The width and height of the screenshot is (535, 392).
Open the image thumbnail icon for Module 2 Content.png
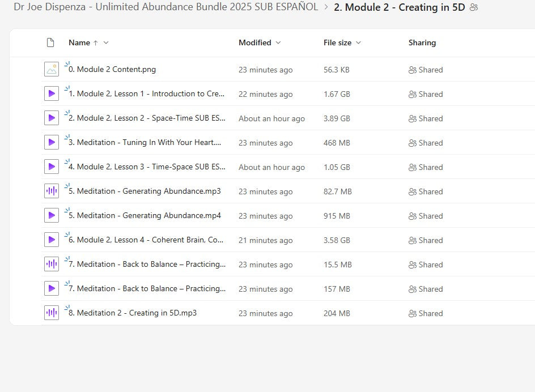(52, 69)
